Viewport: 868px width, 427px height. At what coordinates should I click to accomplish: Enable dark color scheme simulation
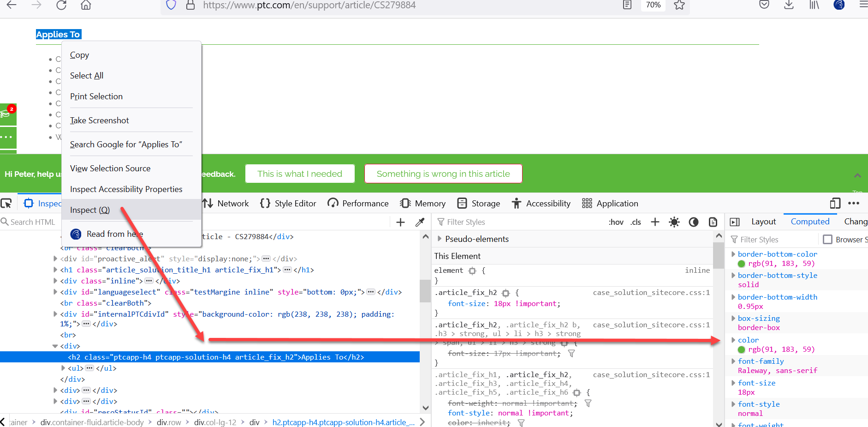(693, 222)
